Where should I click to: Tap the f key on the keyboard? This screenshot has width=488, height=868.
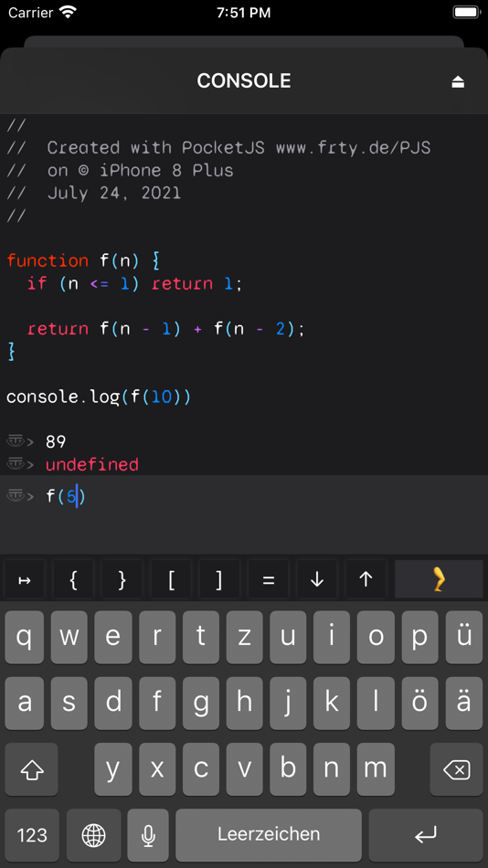pyautogui.click(x=157, y=703)
